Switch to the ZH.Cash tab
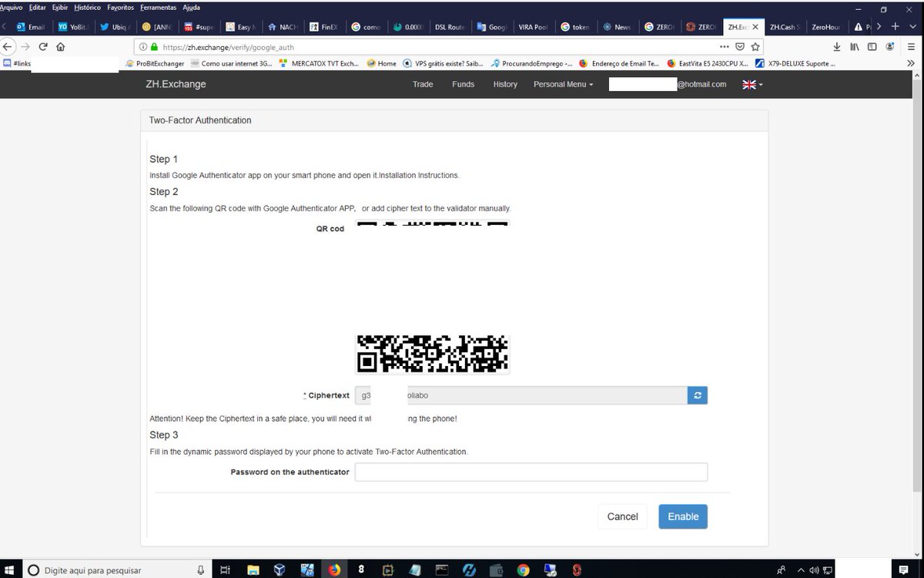The width and height of the screenshot is (924, 578). click(784, 27)
